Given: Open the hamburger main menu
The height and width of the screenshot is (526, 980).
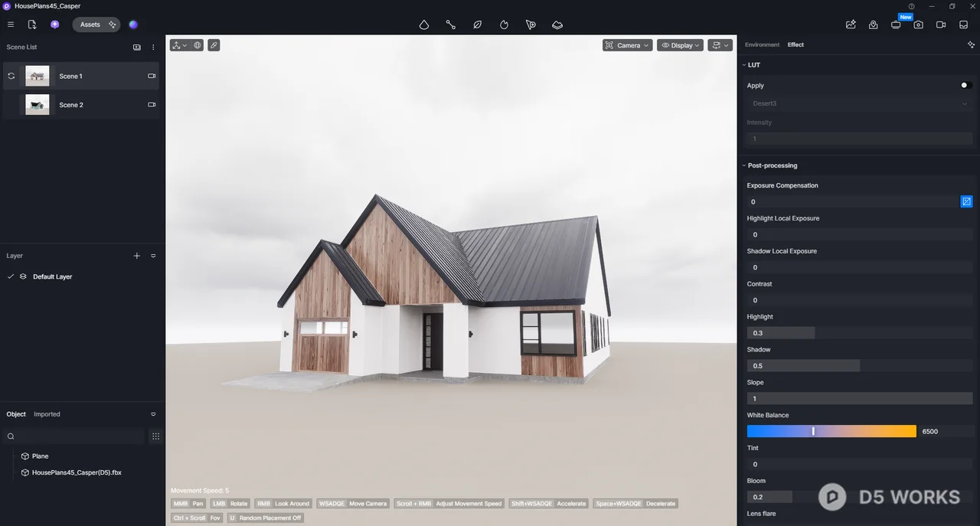Looking at the screenshot, I should tap(11, 25).
